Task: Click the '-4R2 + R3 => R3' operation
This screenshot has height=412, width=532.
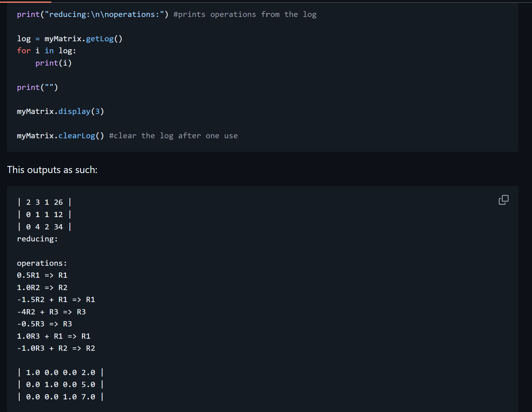Action: pyautogui.click(x=51, y=312)
